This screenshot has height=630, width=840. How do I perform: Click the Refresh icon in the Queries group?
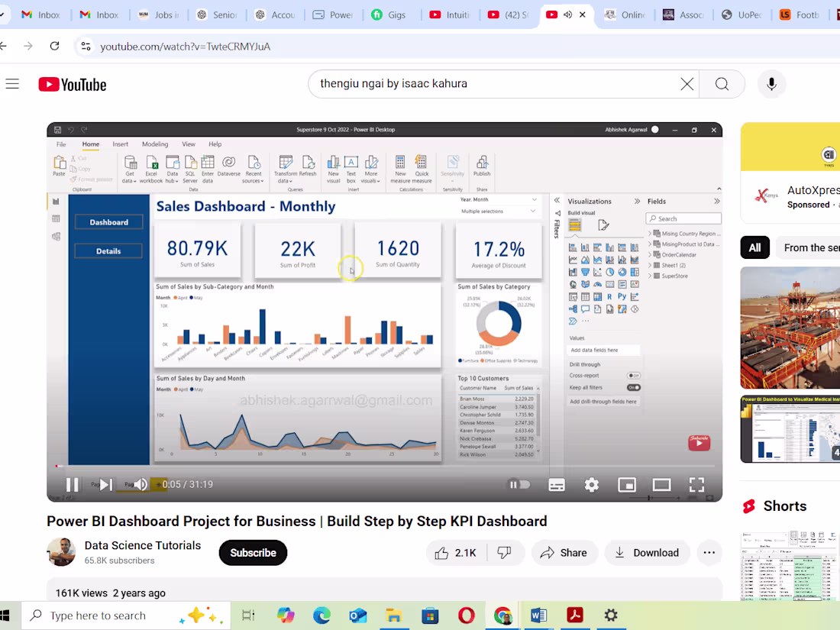309,162
